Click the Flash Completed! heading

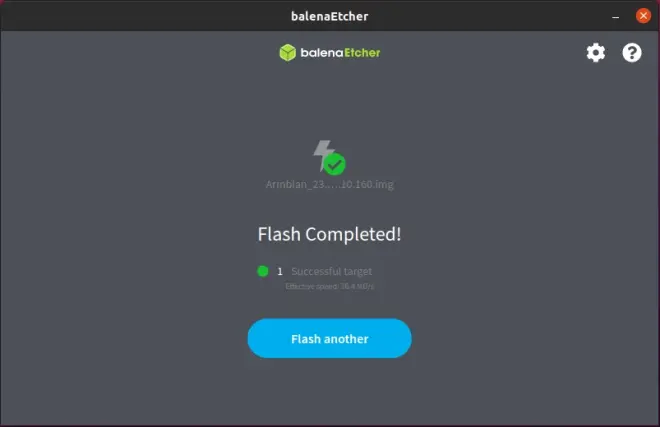click(x=329, y=234)
